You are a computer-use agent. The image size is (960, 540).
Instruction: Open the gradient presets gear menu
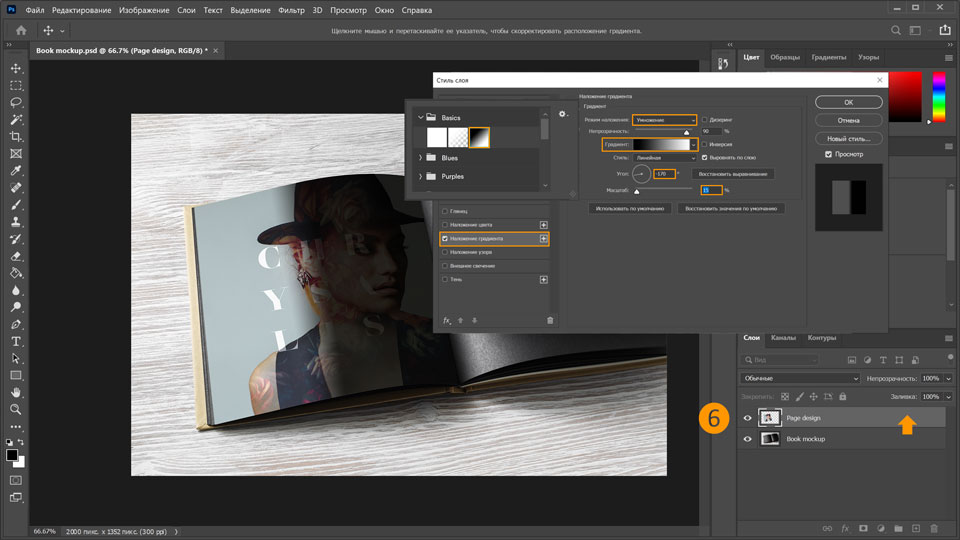coord(563,114)
